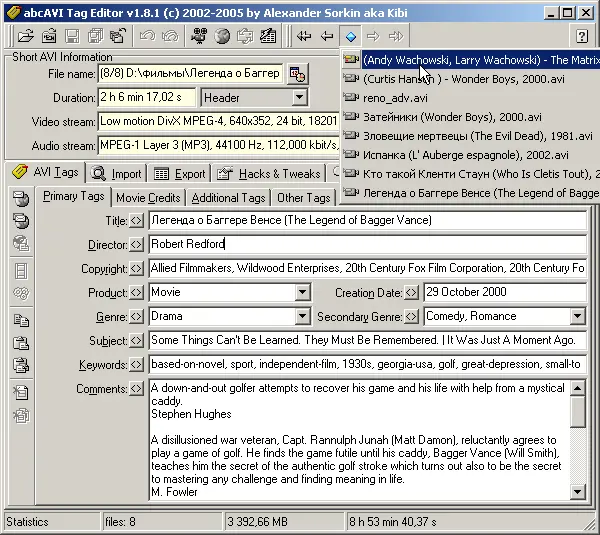Click the copy tags icon in left sidebar
Viewport: 600px width, 535px height.
coord(21,321)
